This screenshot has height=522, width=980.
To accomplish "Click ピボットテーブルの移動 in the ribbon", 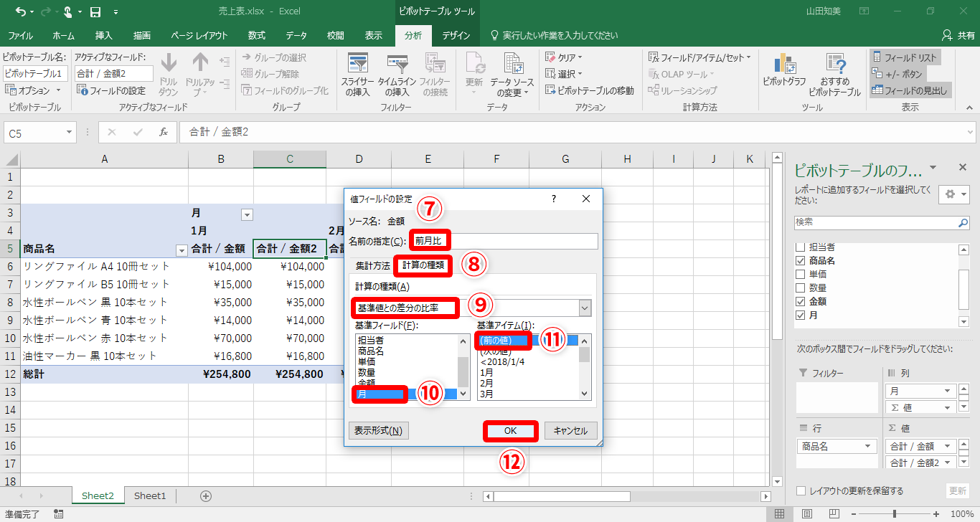I will 589,90.
